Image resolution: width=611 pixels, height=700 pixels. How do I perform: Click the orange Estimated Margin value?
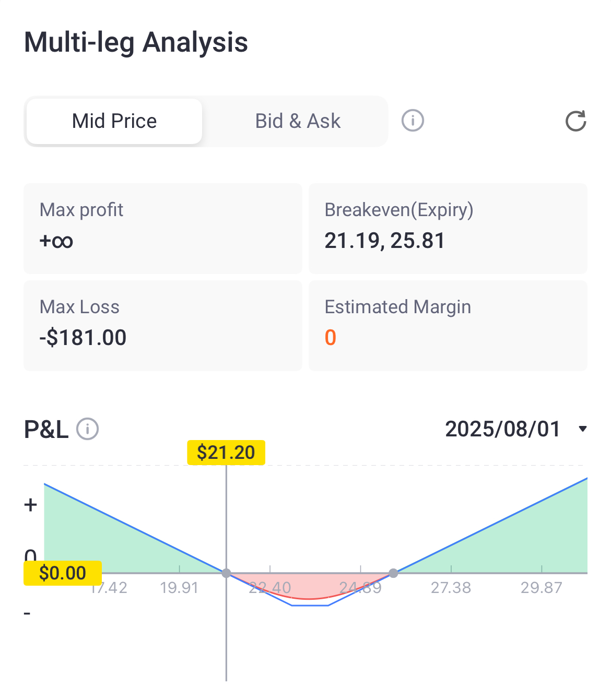pyautogui.click(x=331, y=338)
